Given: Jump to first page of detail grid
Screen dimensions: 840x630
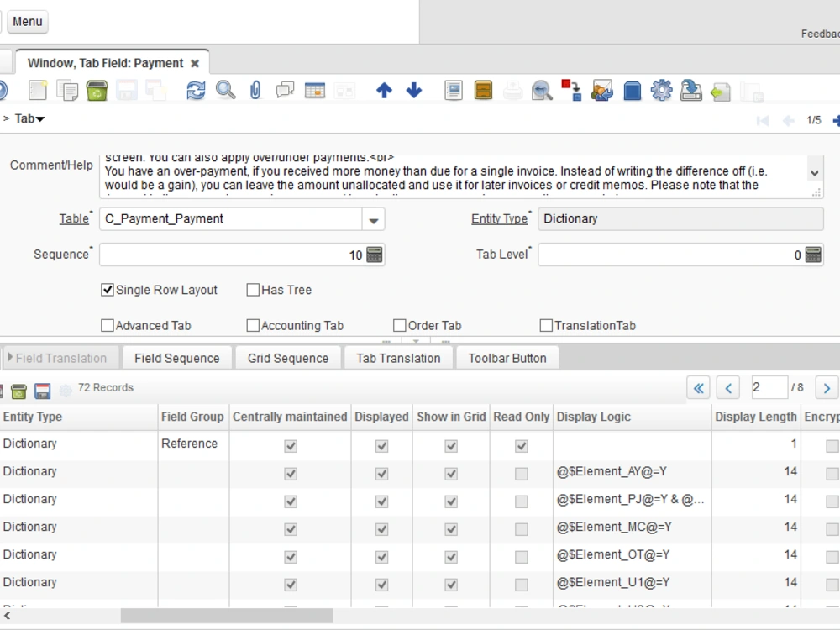Looking at the screenshot, I should coord(698,388).
